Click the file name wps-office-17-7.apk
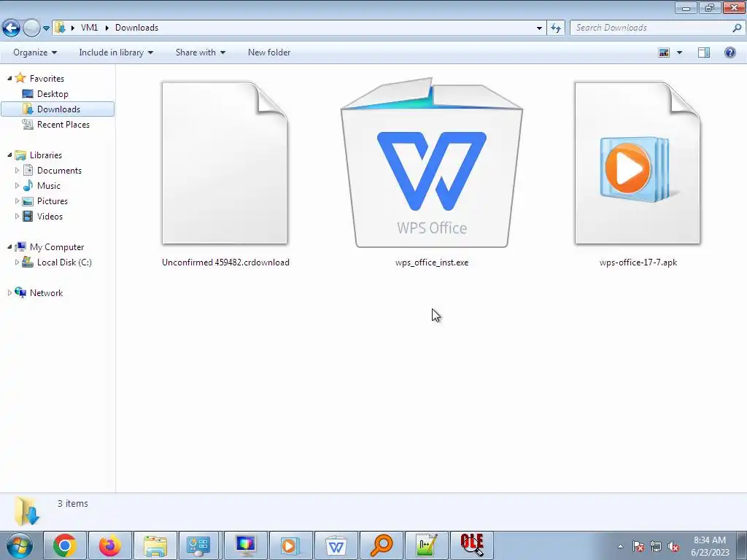The width and height of the screenshot is (747, 560). pyautogui.click(x=638, y=262)
